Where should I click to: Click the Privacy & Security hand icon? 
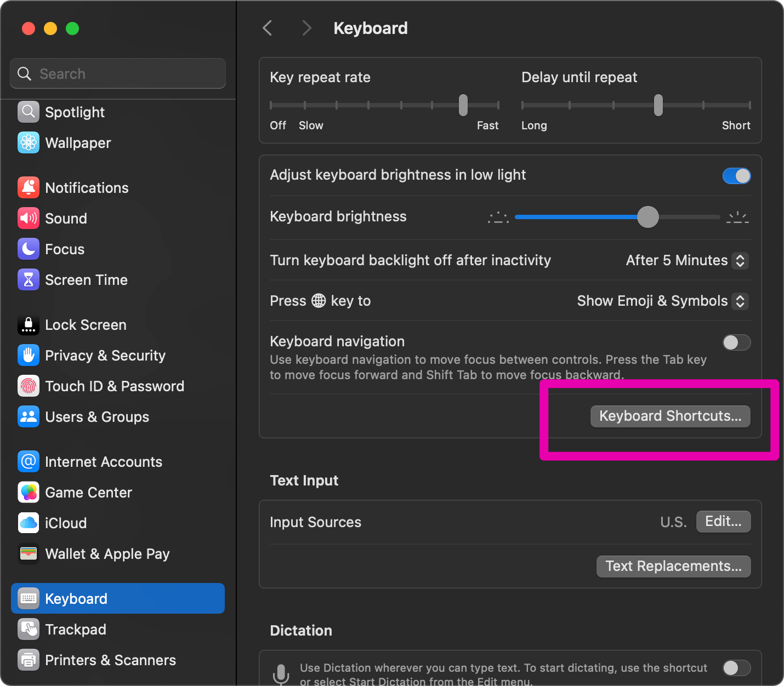pos(29,355)
